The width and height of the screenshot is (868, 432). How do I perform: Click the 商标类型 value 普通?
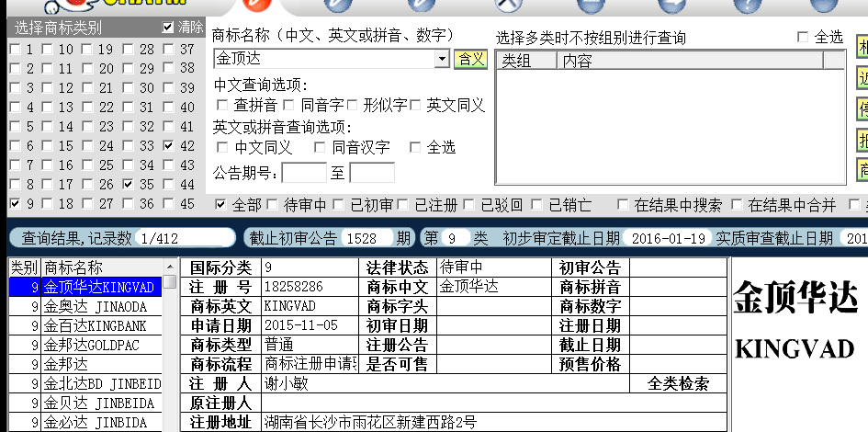coord(278,345)
